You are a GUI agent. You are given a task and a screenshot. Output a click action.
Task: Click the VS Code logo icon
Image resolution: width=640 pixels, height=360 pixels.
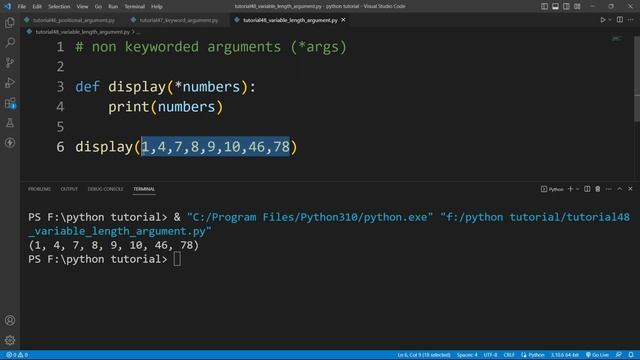click(x=7, y=6)
